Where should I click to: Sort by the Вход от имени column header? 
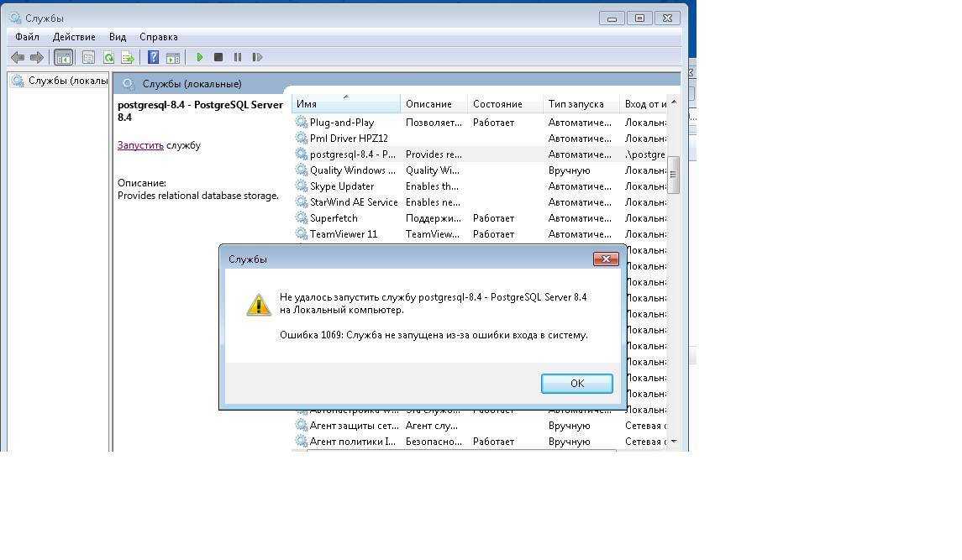pyautogui.click(x=644, y=103)
